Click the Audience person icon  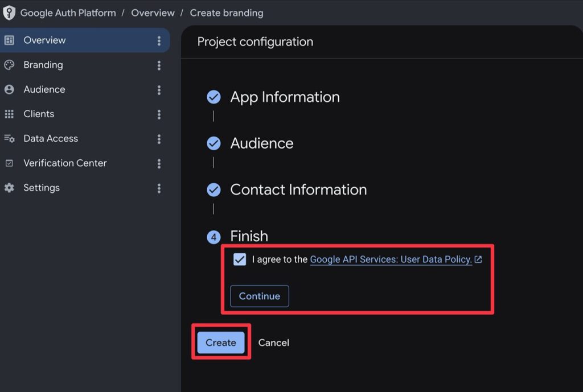(9, 89)
